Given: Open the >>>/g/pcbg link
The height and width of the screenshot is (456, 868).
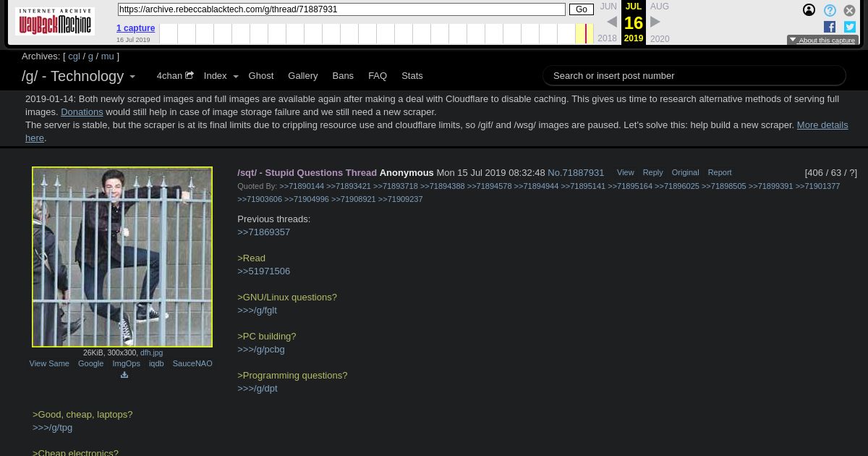Looking at the screenshot, I should (260, 349).
